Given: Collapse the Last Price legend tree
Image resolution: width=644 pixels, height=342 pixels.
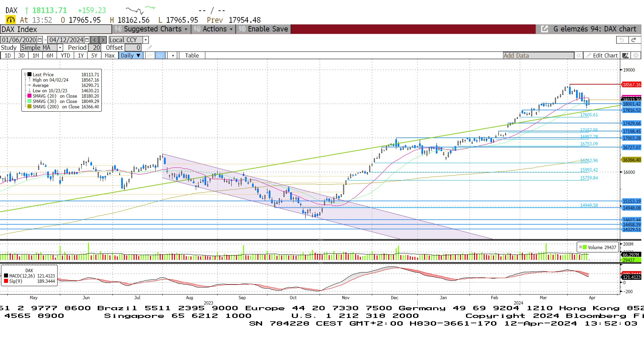Looking at the screenshot, I should click(x=25, y=75).
